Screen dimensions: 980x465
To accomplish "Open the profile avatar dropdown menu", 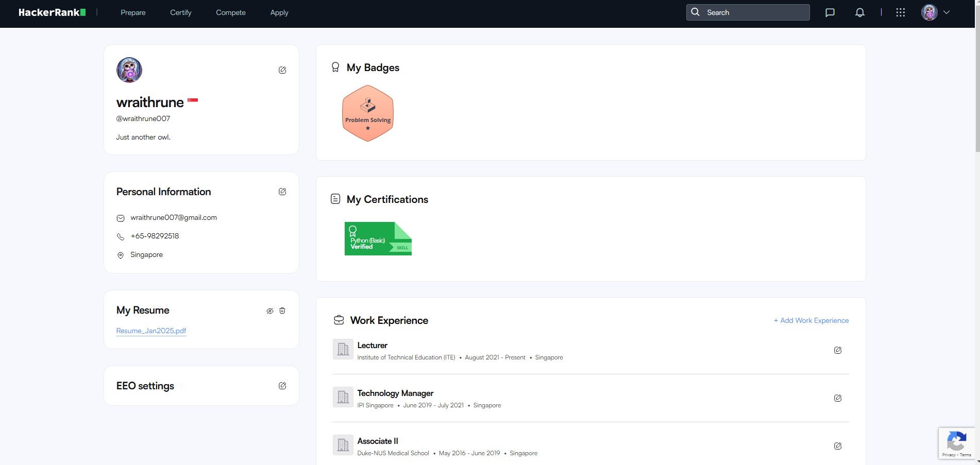I will pyautogui.click(x=935, y=12).
